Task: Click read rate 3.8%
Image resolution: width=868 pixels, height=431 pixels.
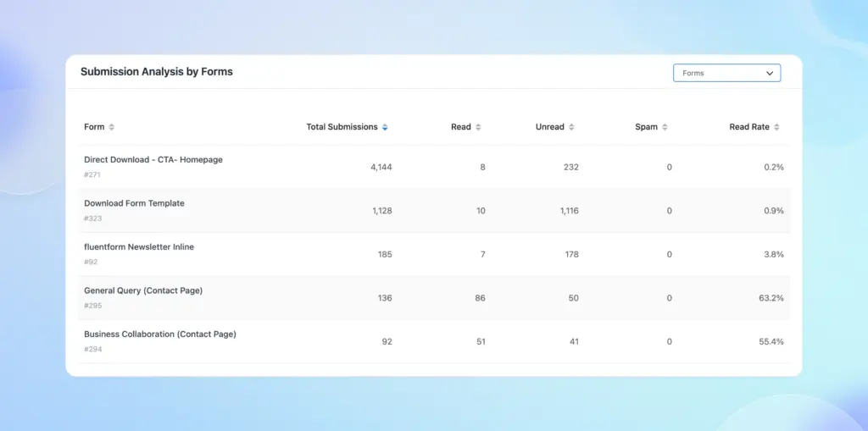Action: [774, 255]
